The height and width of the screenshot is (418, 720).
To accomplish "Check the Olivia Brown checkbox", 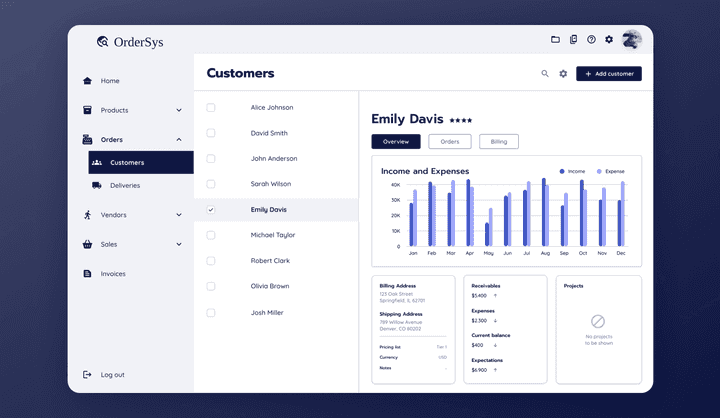I will coord(211,286).
